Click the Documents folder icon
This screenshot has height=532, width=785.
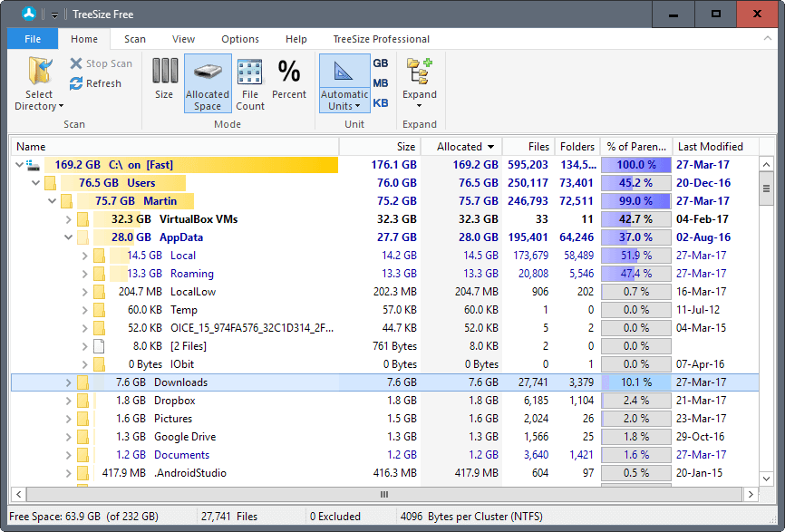pyautogui.click(x=83, y=455)
